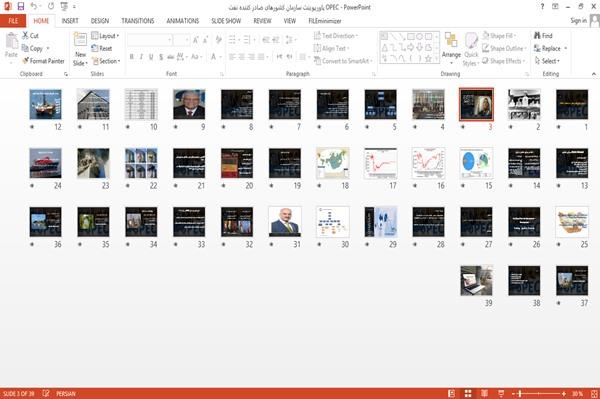Screen dimensions: 600x399
Task: Click the Find binoculars icon
Action: click(x=538, y=36)
